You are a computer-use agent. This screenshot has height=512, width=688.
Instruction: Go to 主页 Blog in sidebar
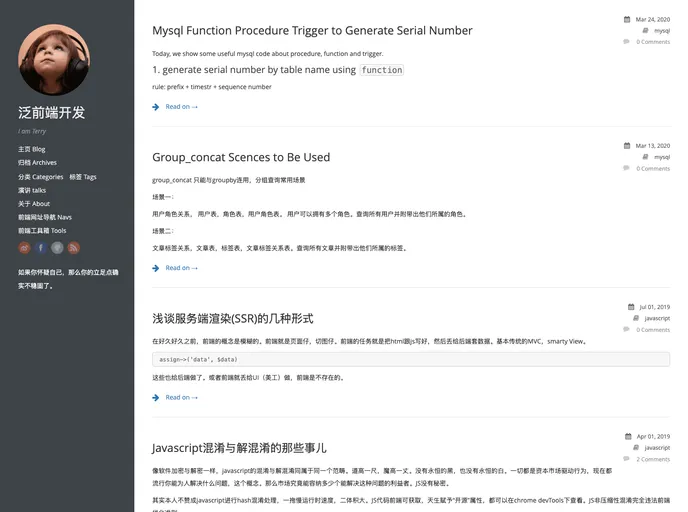(32, 149)
